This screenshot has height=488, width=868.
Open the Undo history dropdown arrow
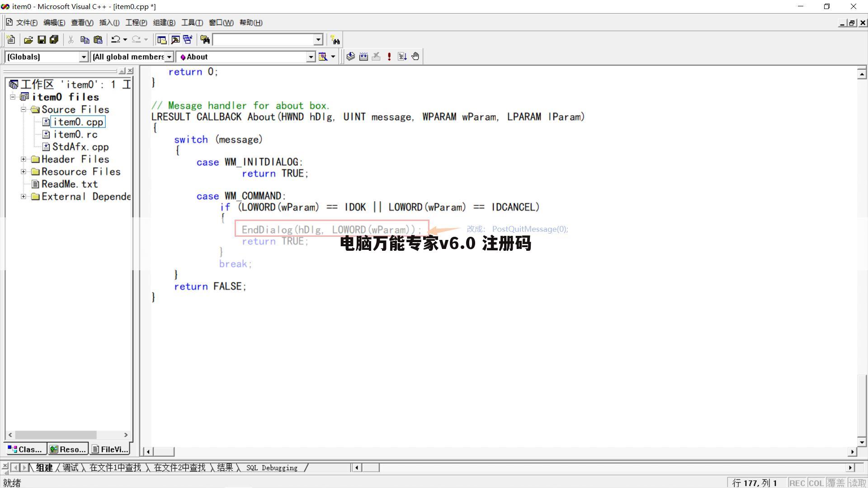(x=125, y=40)
